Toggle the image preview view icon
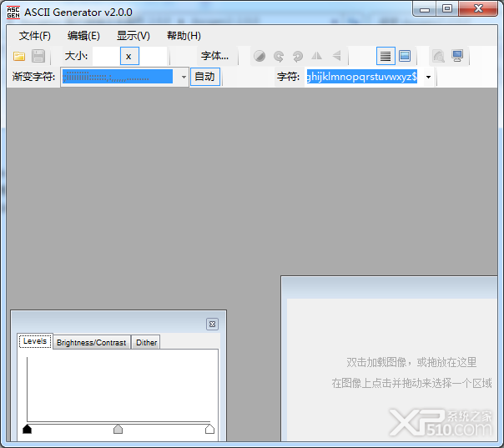Screen dimensions: 504x448 point(405,56)
